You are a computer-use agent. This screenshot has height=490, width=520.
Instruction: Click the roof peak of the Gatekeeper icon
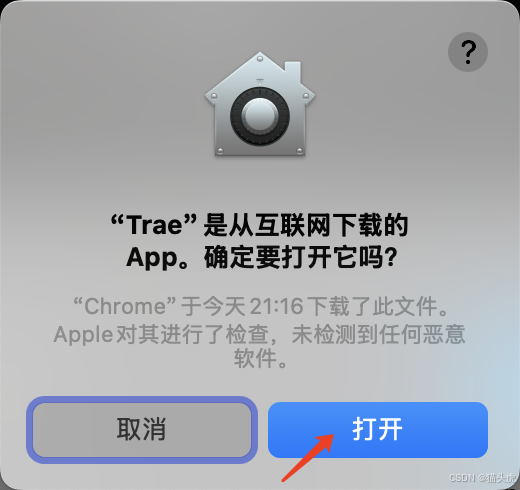[x=260, y=59]
